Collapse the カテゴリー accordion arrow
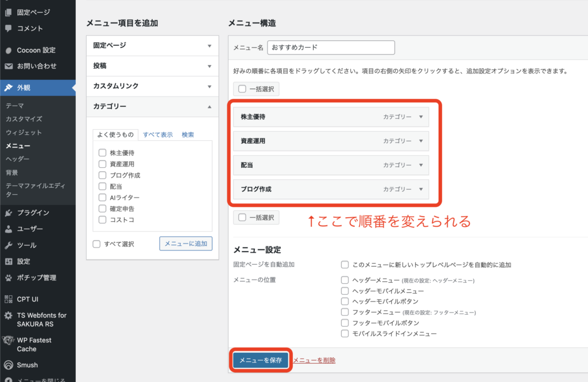Viewport: 588px width, 382px height. pos(210,107)
